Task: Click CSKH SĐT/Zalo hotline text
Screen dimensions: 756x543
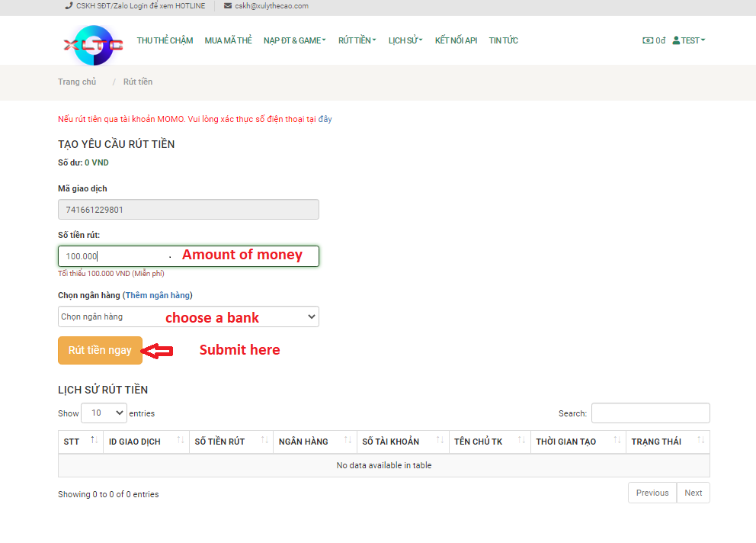Action: [141, 6]
